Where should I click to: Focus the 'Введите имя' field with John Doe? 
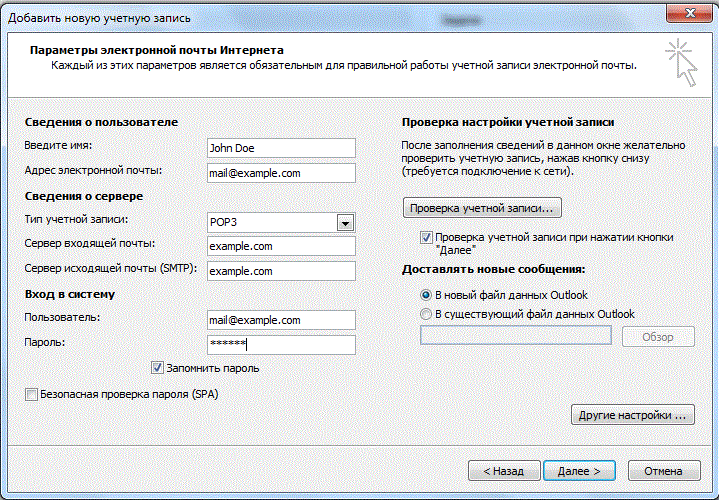280,148
